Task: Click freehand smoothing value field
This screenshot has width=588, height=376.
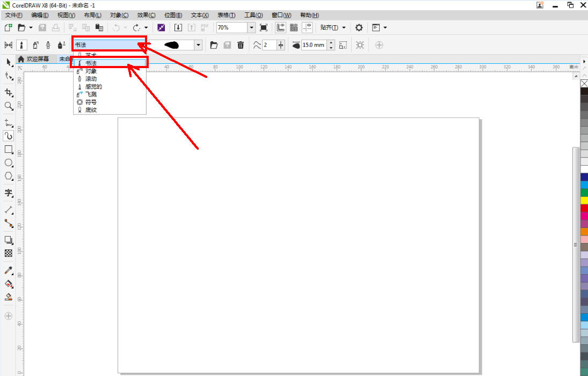Action: coord(269,45)
